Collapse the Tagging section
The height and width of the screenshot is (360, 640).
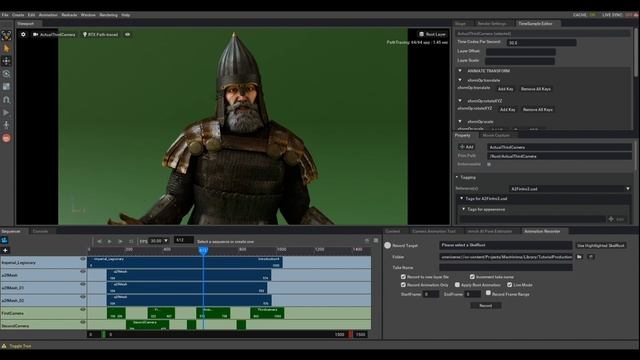457,177
